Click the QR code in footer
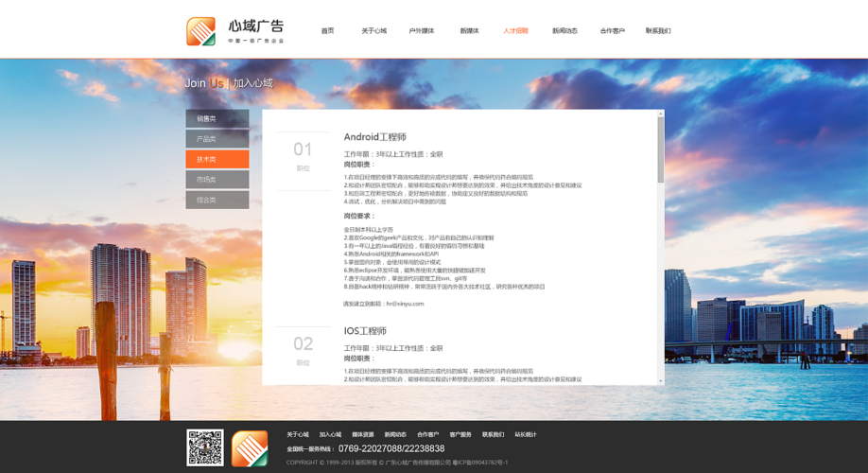 pyautogui.click(x=205, y=447)
